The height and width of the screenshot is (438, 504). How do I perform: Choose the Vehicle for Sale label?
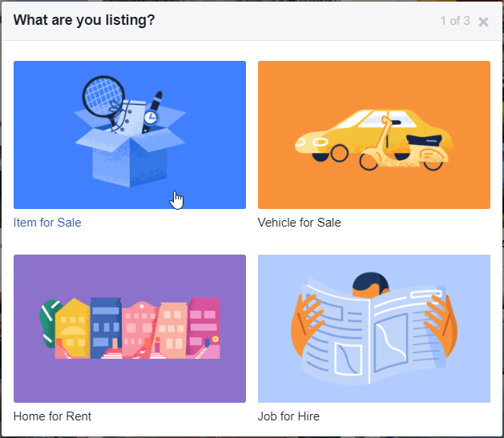coord(299,223)
